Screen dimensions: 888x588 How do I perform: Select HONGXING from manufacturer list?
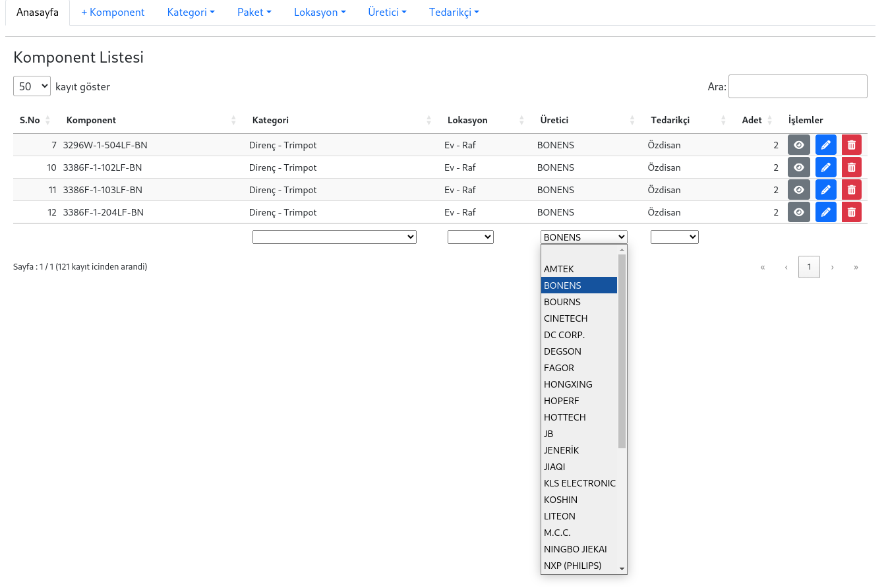[x=579, y=384]
